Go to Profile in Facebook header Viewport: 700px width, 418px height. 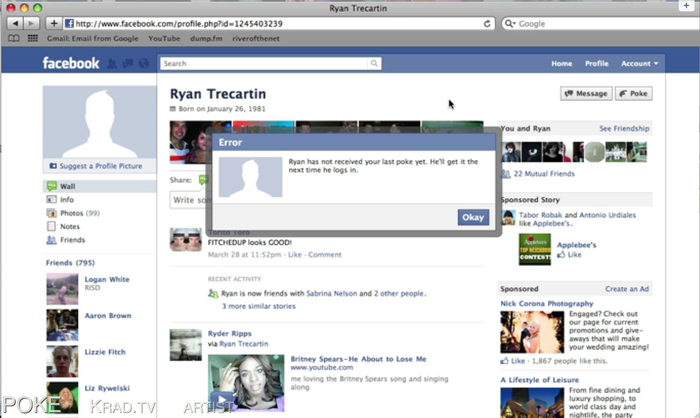tap(596, 63)
